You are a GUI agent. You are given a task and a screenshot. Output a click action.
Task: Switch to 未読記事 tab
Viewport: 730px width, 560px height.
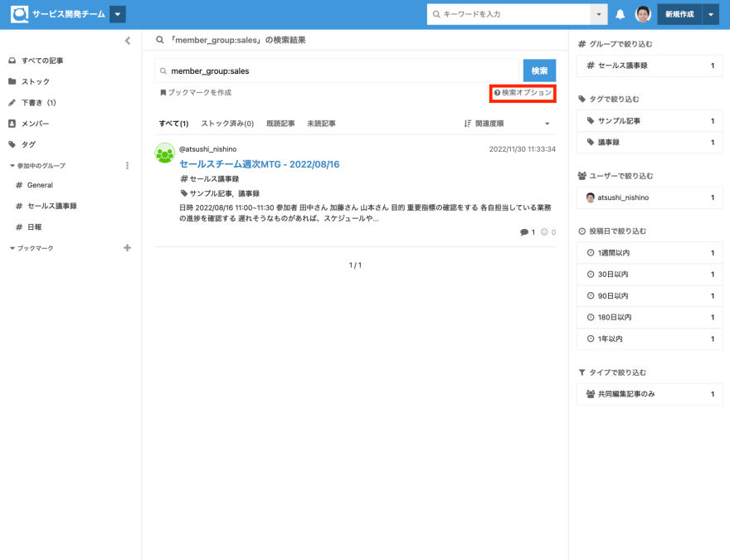click(321, 124)
